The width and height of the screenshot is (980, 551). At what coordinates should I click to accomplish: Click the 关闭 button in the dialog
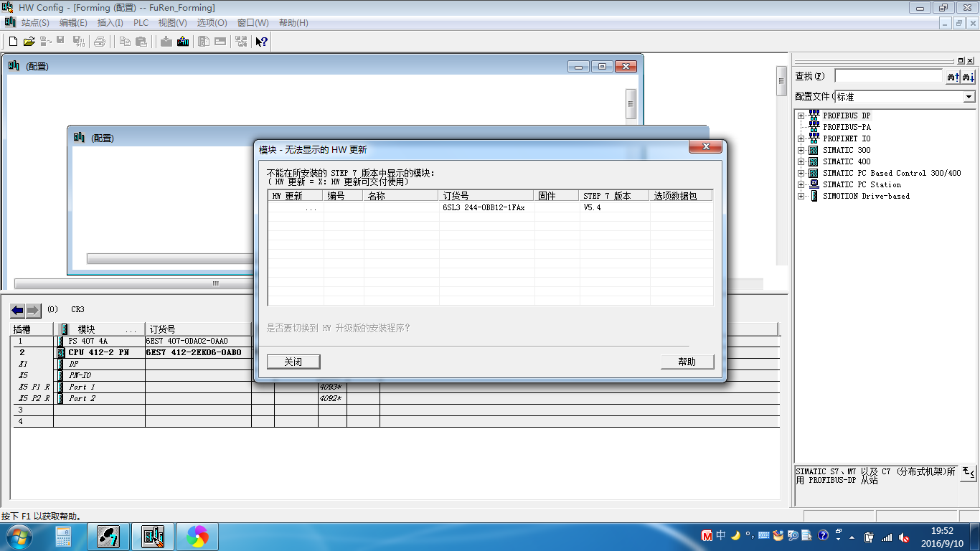(x=293, y=362)
